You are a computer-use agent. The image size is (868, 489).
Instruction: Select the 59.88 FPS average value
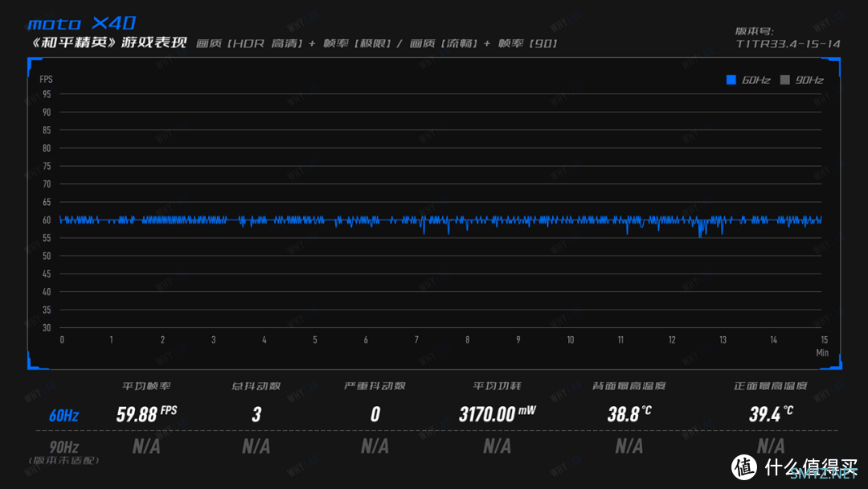pyautogui.click(x=147, y=413)
